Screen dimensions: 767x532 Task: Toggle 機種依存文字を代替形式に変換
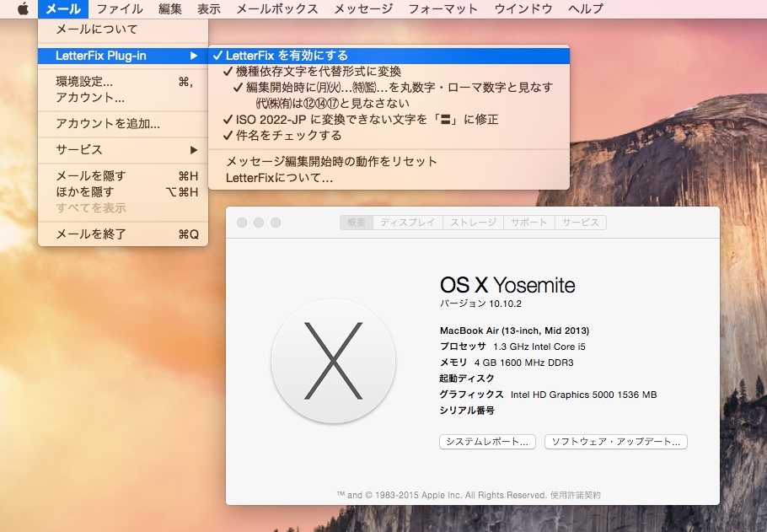(389, 72)
